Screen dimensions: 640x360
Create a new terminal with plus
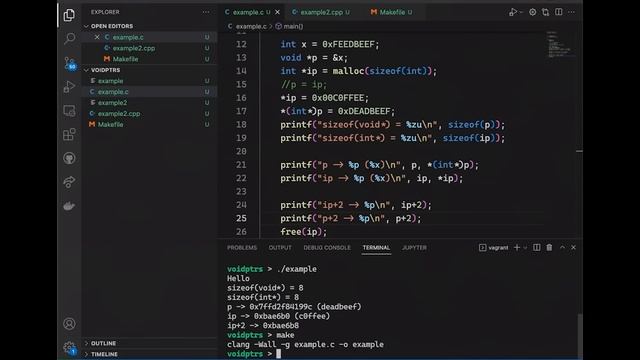coord(517,247)
